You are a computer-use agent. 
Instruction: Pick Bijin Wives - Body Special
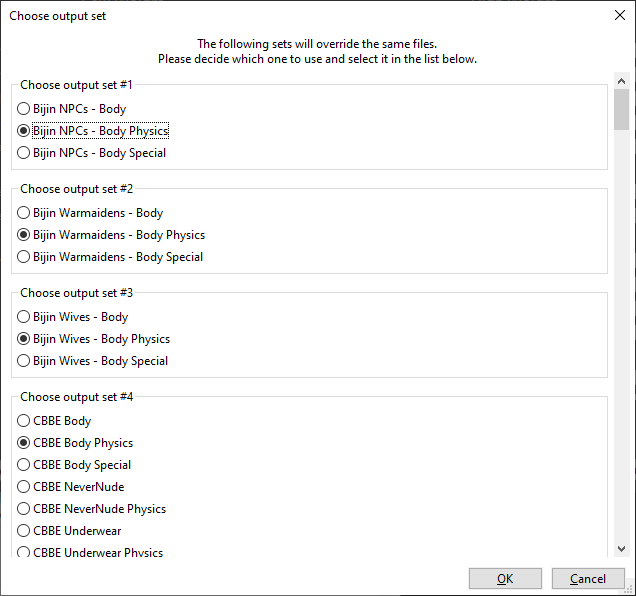92,361
